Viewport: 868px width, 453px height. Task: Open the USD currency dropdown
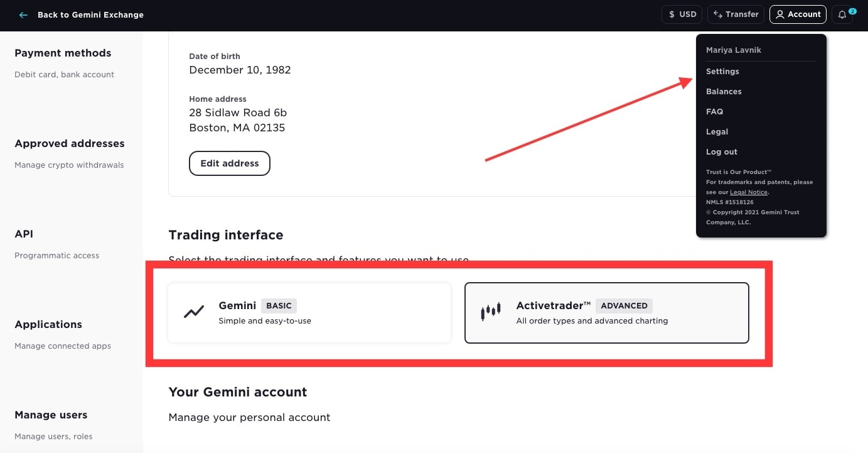(x=682, y=14)
